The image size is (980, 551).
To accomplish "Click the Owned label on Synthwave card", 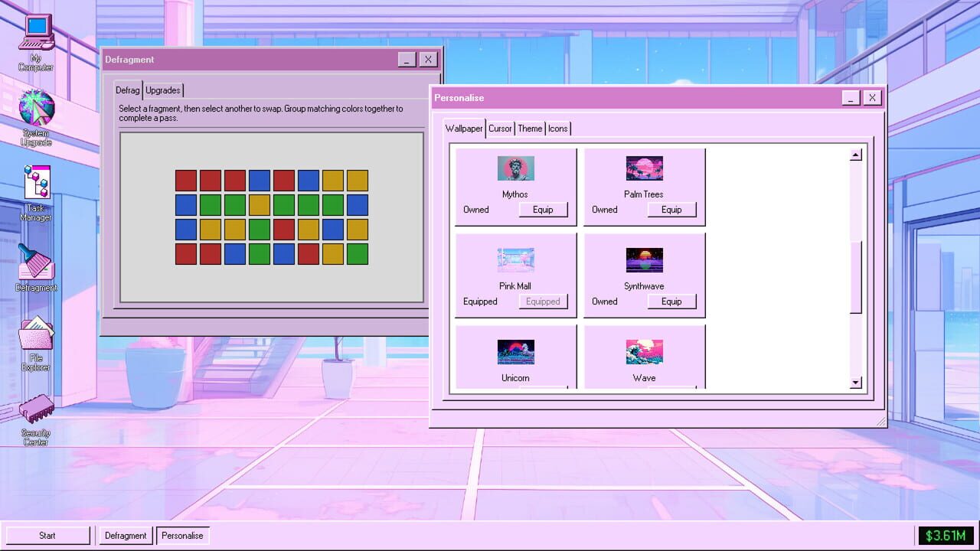I will click(605, 302).
